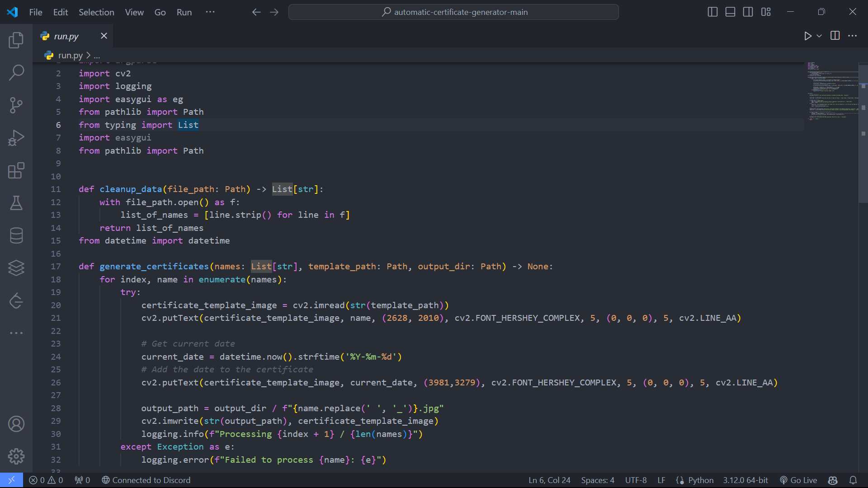The image size is (868, 488).
Task: Click the command center search field
Action: tap(453, 12)
